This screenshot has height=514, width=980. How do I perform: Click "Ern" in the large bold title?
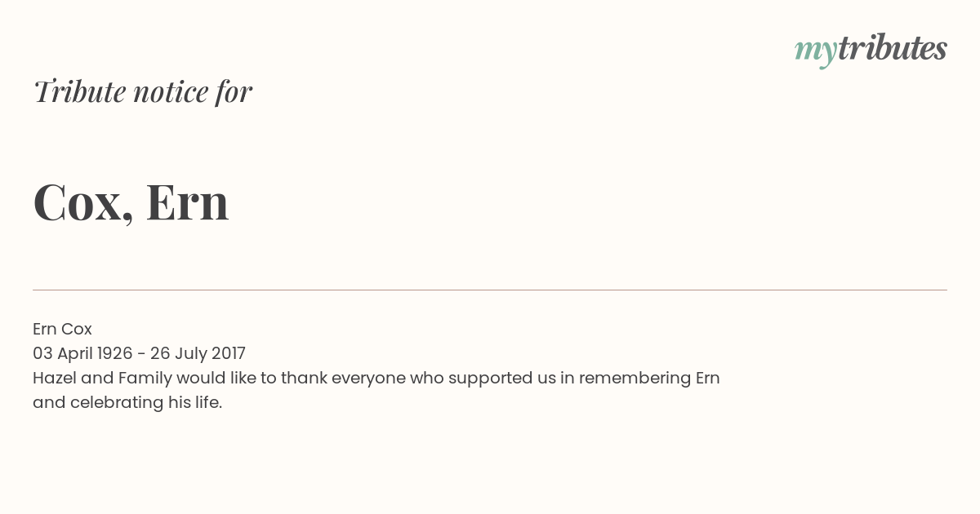point(187,202)
